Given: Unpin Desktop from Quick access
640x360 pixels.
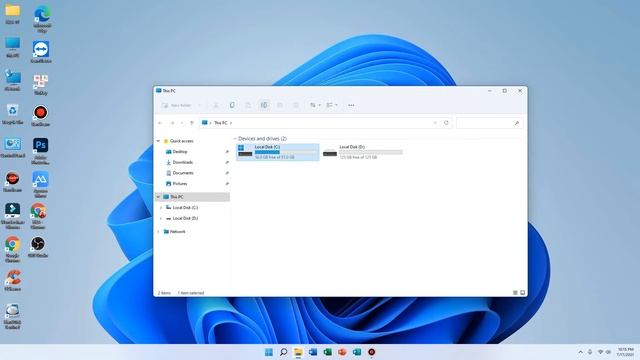Looking at the screenshot, I should pyautogui.click(x=227, y=152).
